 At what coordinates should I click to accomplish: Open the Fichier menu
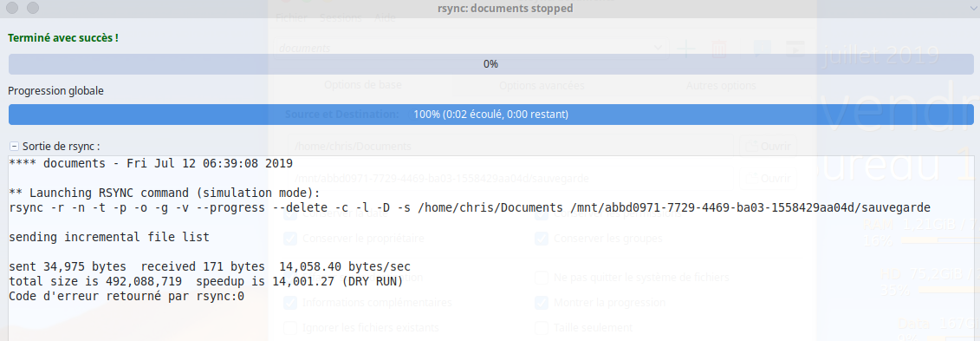291,17
